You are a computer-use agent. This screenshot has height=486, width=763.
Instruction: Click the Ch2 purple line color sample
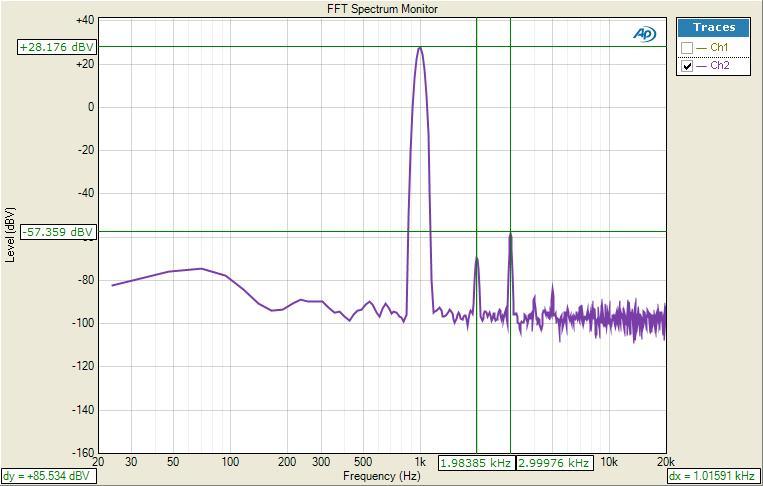[x=702, y=66]
